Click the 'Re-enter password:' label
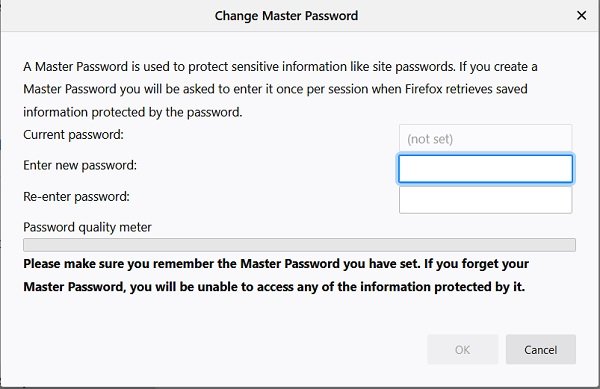The height and width of the screenshot is (389, 600). click(x=77, y=197)
